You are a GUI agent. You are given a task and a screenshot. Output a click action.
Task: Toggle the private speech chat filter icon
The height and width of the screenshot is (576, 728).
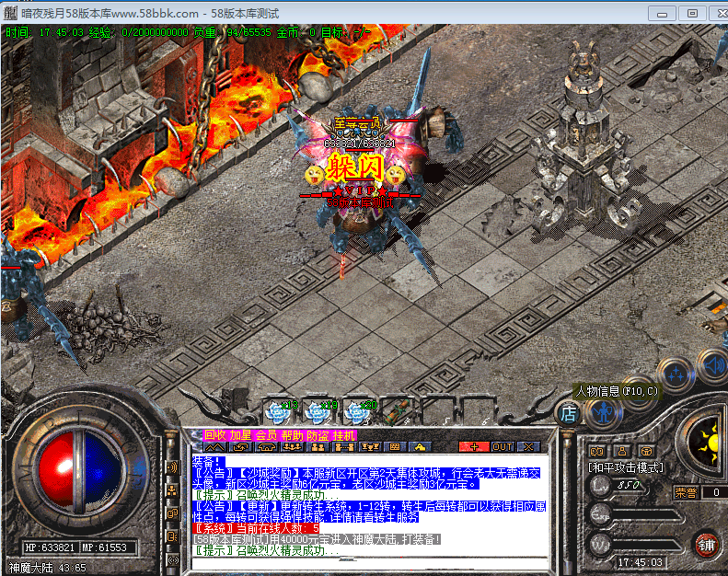point(173,537)
